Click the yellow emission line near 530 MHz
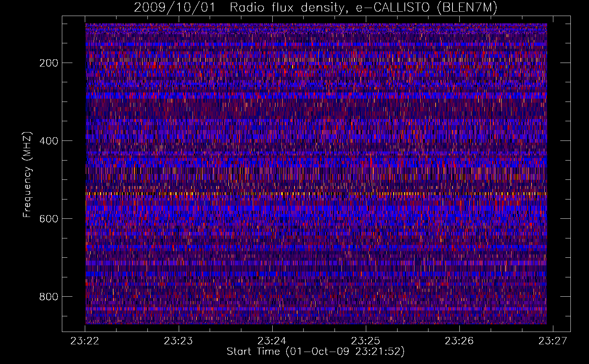 coord(316,194)
